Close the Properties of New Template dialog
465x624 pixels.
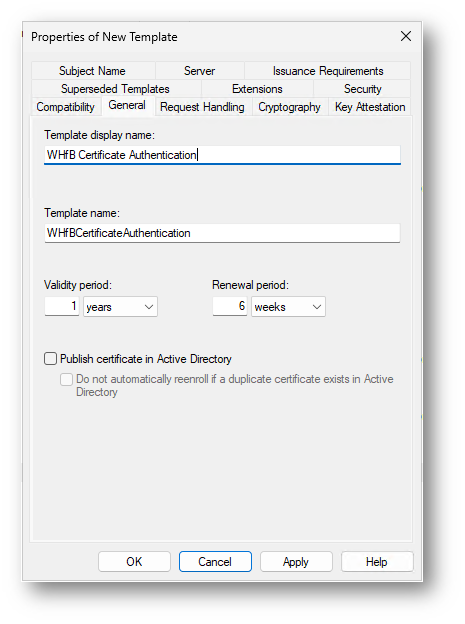406,36
